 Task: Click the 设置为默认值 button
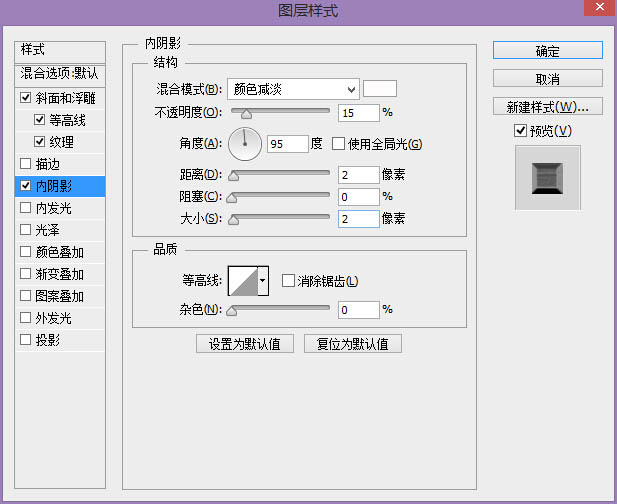245,344
